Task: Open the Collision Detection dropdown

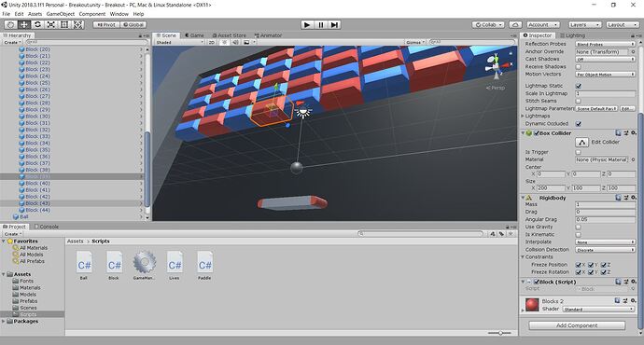Action: [x=605, y=250]
